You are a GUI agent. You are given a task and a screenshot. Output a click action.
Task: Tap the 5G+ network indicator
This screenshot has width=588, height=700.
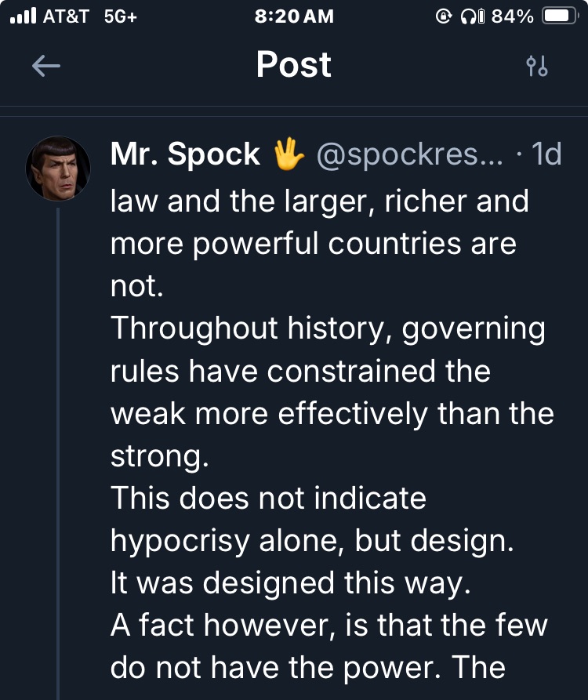tap(120, 16)
